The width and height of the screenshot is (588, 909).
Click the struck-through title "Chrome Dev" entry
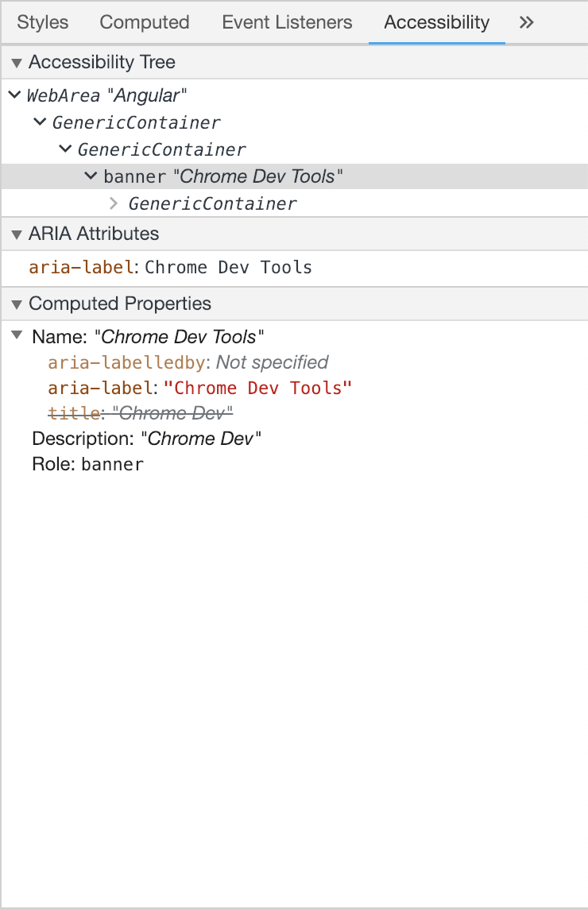pos(141,413)
